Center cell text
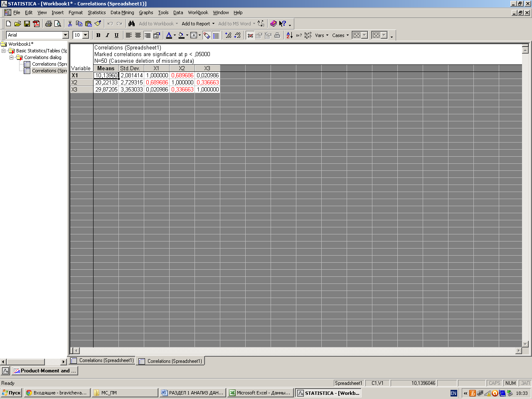532x399 pixels. click(x=138, y=35)
